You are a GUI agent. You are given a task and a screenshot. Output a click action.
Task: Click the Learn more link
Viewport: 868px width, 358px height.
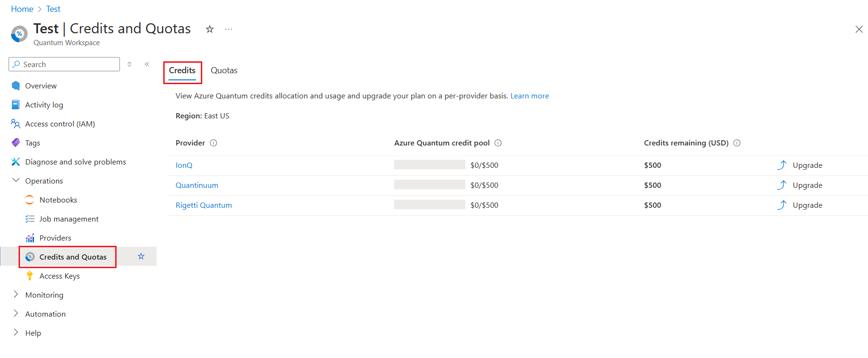click(530, 96)
